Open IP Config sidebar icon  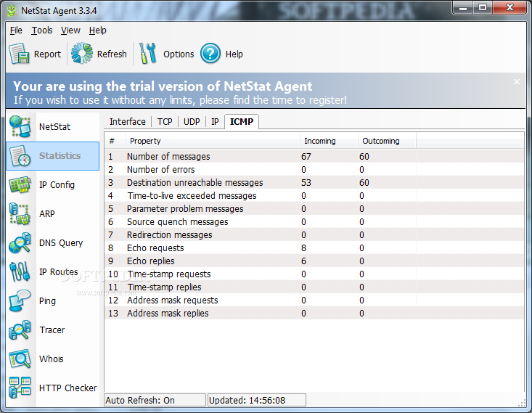point(20,184)
